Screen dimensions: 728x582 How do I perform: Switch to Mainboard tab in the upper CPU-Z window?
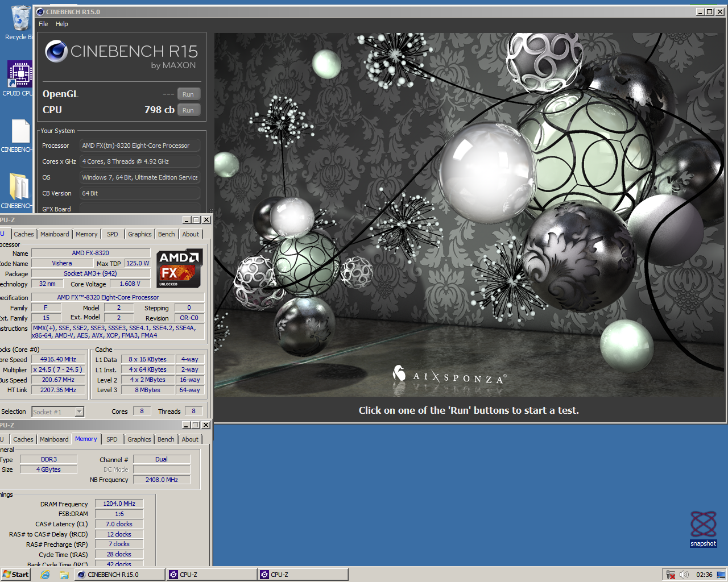tap(55, 234)
